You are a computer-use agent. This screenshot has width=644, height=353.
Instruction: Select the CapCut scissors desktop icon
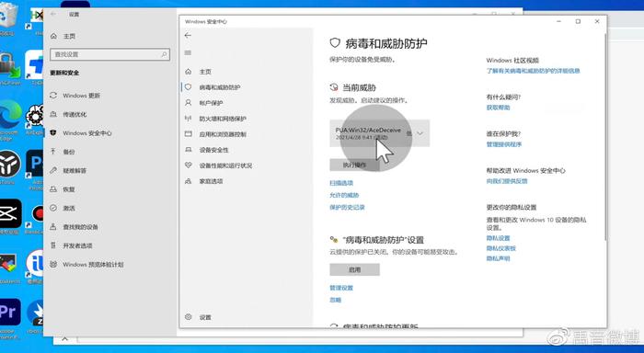click(10, 216)
